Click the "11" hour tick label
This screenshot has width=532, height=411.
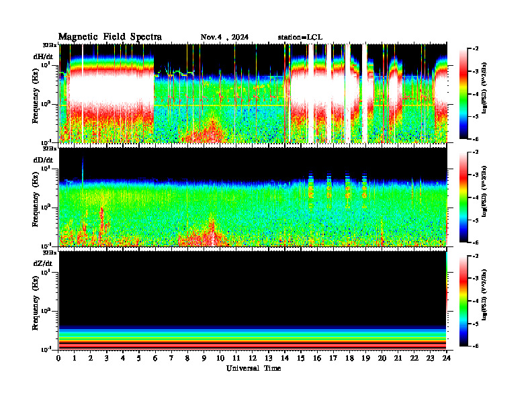(236, 358)
